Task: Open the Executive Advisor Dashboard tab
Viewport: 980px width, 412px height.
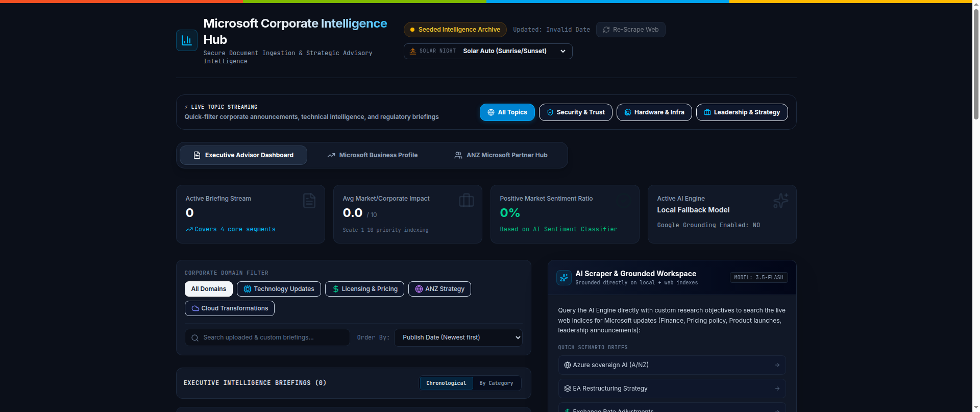Action: (243, 155)
